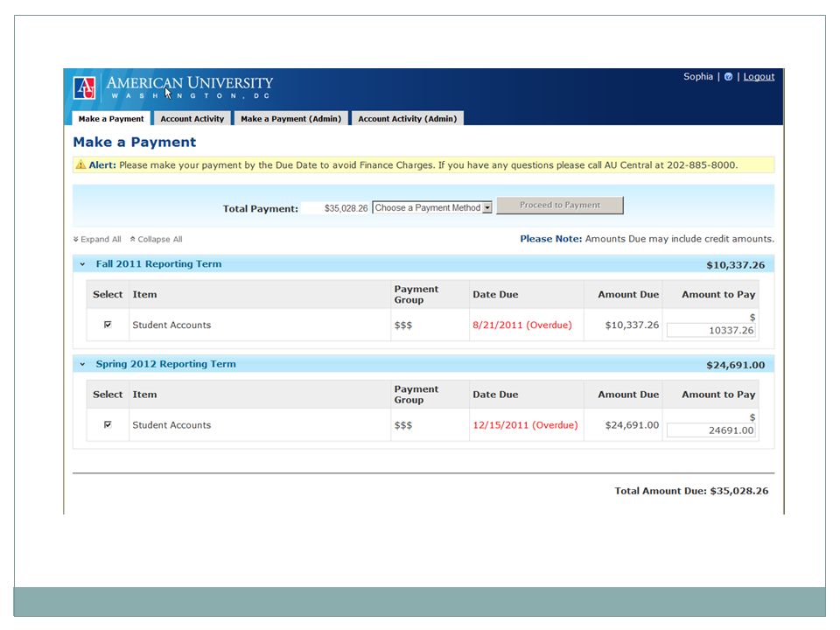The height and width of the screenshot is (630, 840).
Task: Edit the 24691.00 Amount to Pay field
Action: click(710, 430)
